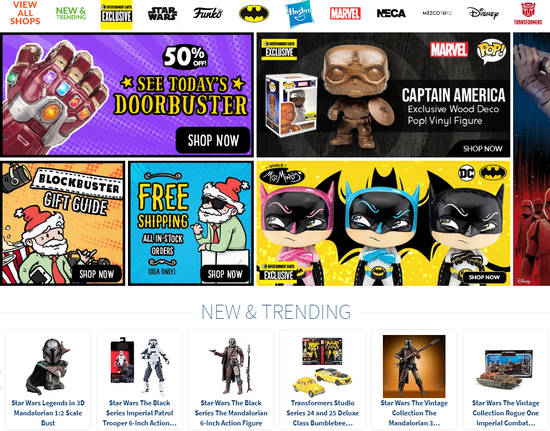Open the Entertainment Earth Exclusive shop logo
Image resolution: width=550 pixels, height=431 pixels.
(x=116, y=14)
